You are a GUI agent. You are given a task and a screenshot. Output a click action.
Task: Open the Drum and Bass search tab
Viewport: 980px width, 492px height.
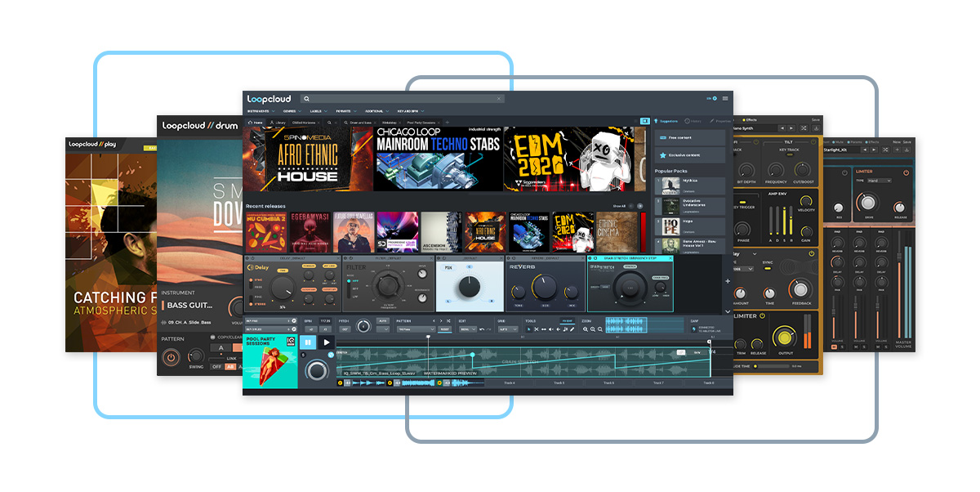pyautogui.click(x=360, y=122)
